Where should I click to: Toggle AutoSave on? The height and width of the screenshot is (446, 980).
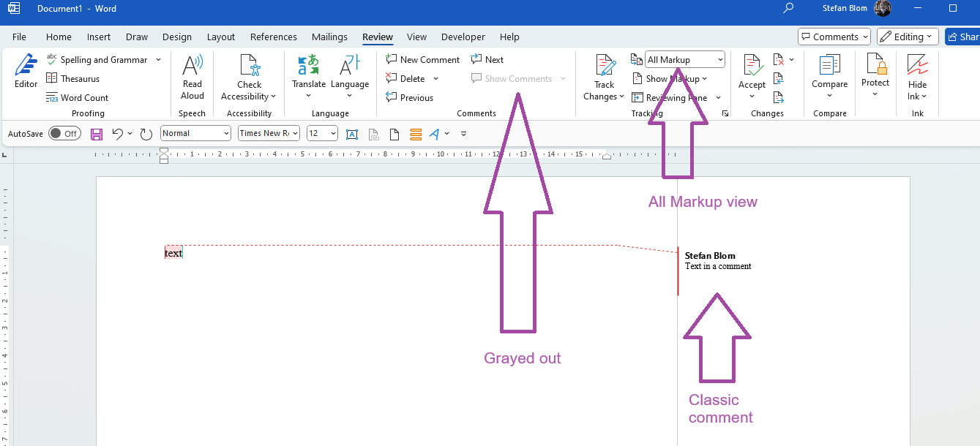point(64,133)
